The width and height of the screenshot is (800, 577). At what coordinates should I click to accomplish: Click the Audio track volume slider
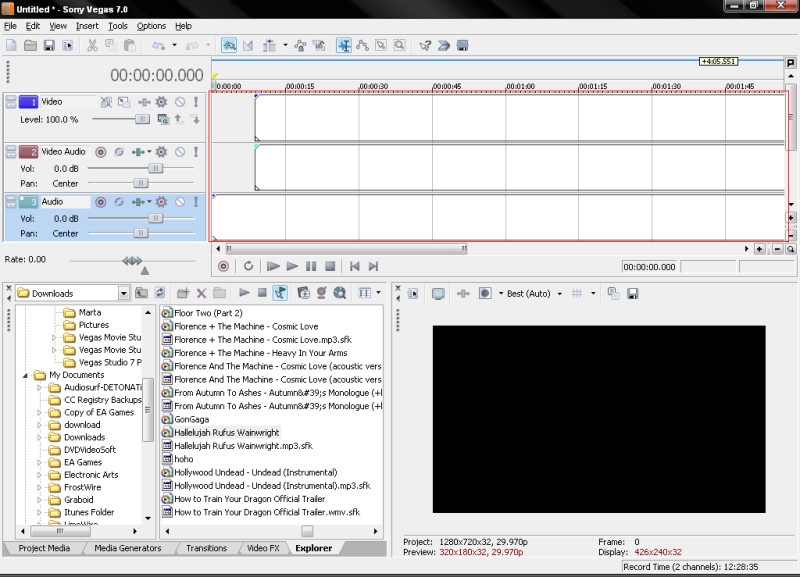(x=156, y=218)
